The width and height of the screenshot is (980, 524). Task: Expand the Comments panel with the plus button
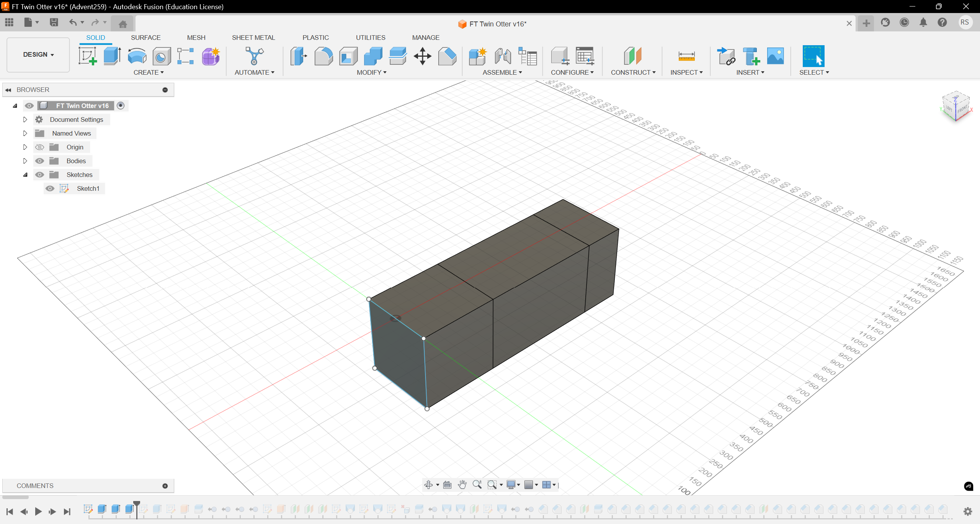165,486
